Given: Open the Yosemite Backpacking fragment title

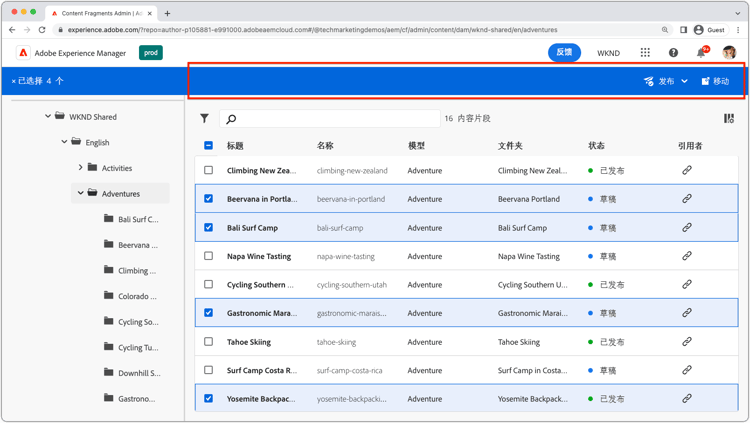Looking at the screenshot, I should tap(261, 399).
